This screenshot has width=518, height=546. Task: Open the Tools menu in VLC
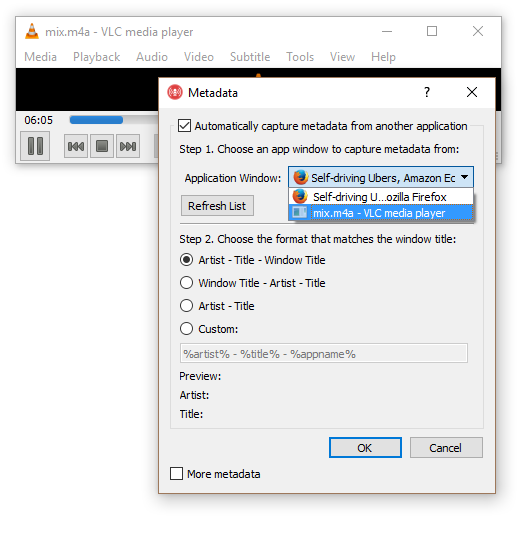click(300, 57)
